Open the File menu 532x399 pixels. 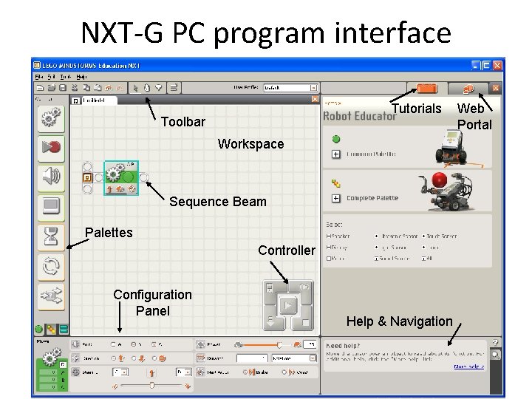click(x=39, y=77)
